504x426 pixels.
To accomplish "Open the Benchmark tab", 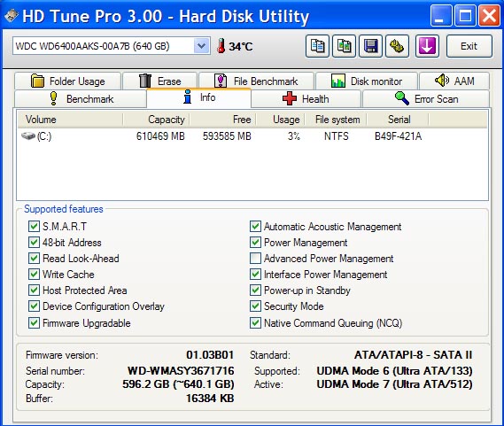I will pos(81,98).
